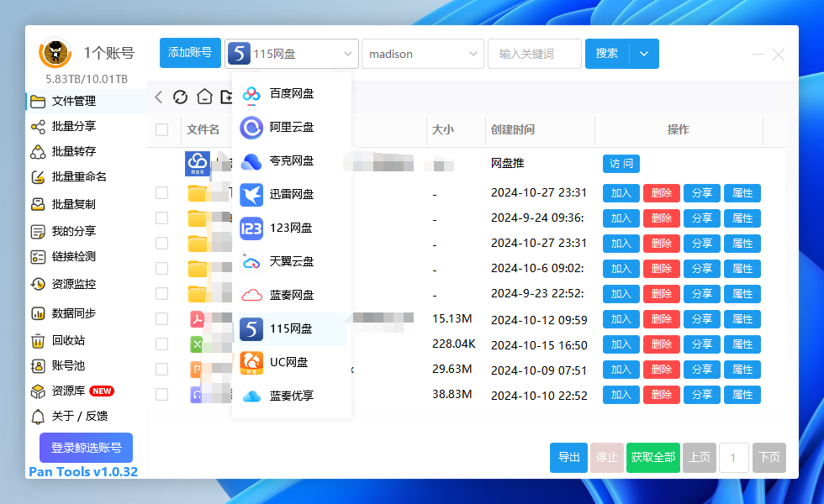Click the Pan Tools v1.0.32 version text
Screen dimensions: 824x504
click(x=83, y=471)
